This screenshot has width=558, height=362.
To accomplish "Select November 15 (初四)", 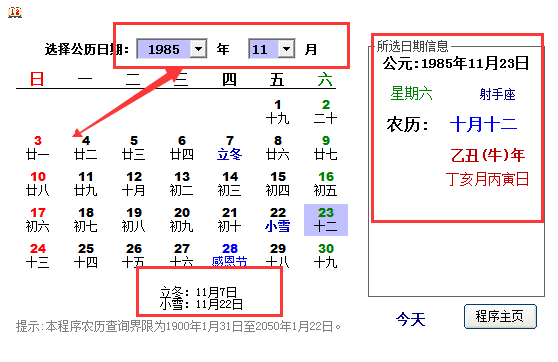I will point(278,184).
